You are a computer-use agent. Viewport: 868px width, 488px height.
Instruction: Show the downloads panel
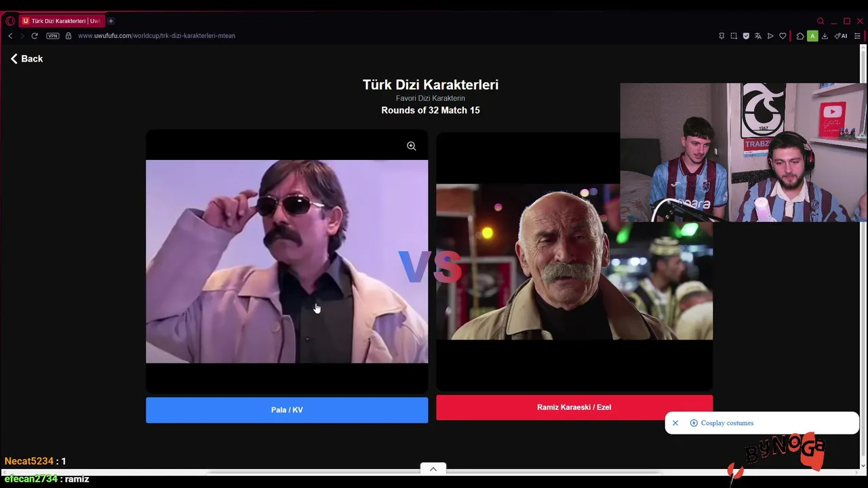click(825, 36)
